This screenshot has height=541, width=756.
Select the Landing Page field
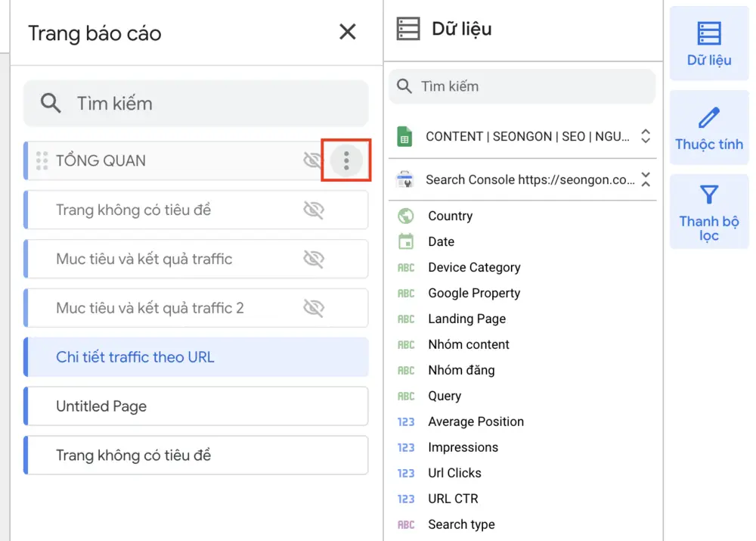(x=466, y=319)
